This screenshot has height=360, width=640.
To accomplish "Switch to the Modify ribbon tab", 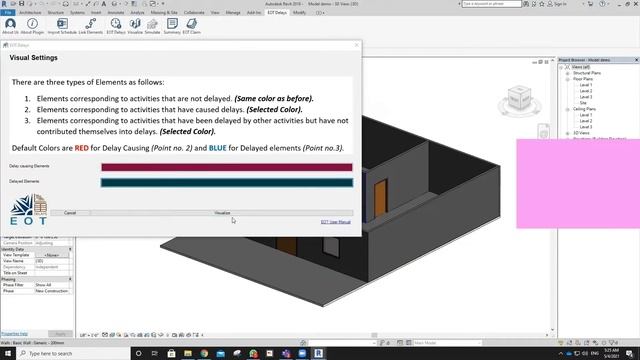I will (299, 13).
